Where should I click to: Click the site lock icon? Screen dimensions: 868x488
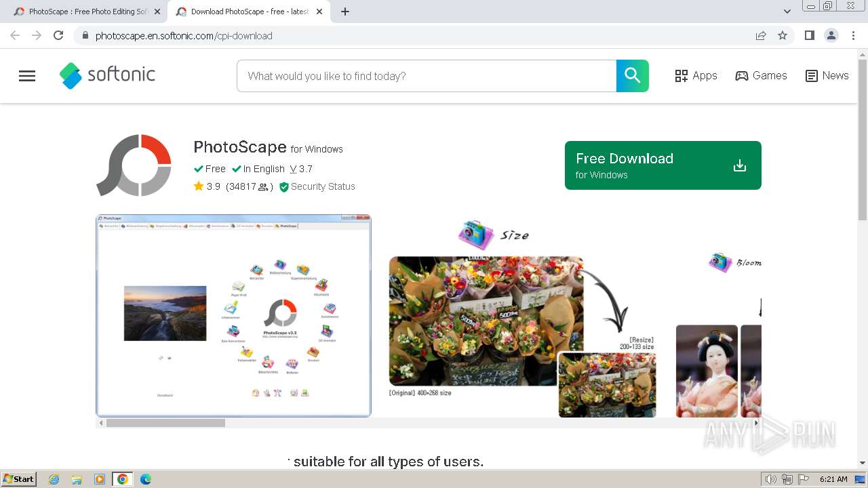85,35
